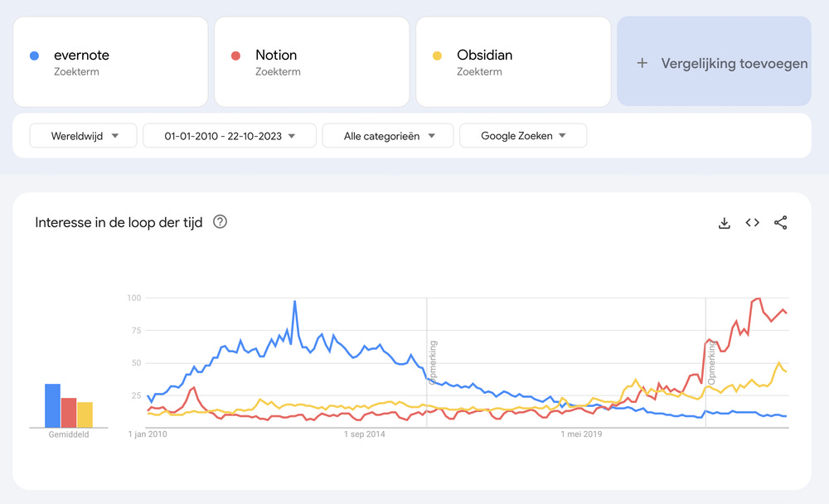Open the embed code icon

click(x=752, y=222)
